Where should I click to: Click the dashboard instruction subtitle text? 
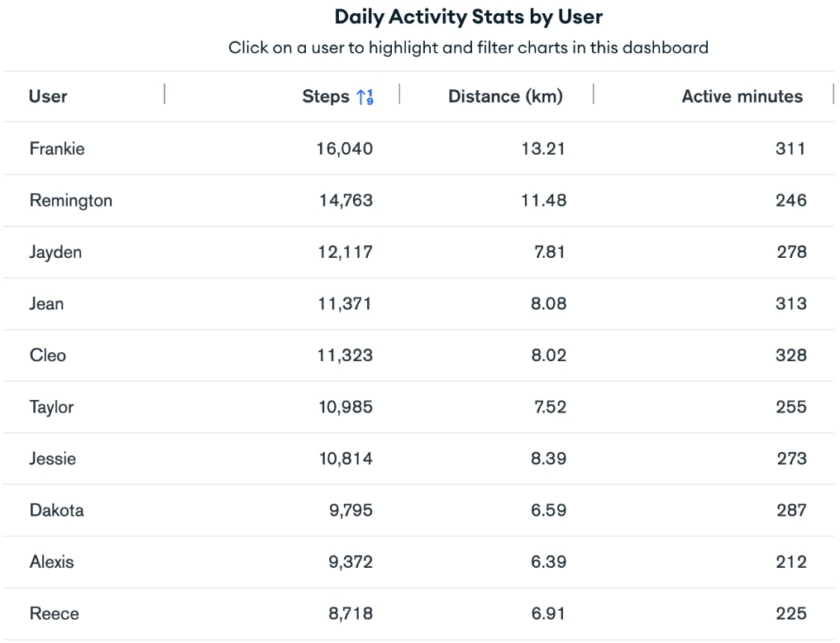point(469,48)
